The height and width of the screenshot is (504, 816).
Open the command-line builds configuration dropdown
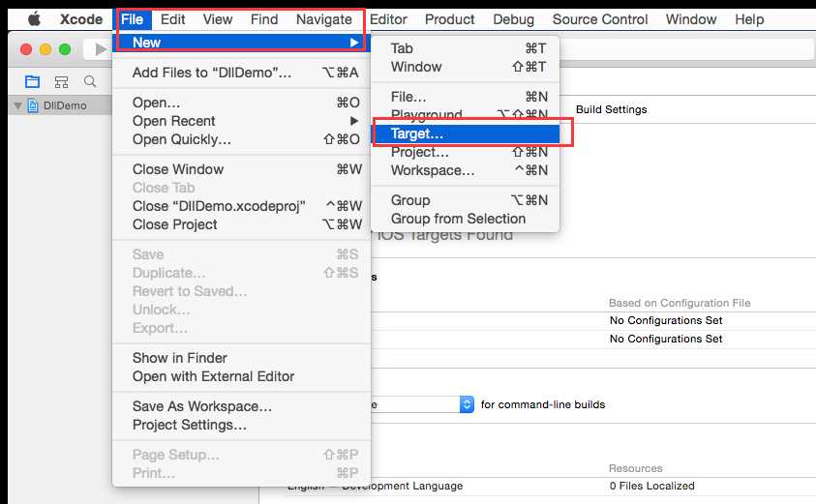(x=467, y=404)
